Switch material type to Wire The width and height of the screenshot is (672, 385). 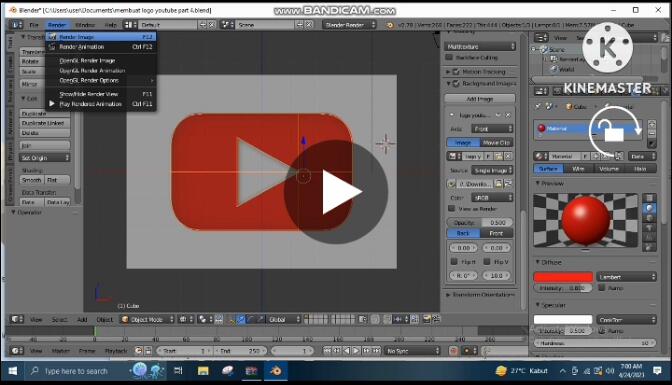click(x=579, y=169)
